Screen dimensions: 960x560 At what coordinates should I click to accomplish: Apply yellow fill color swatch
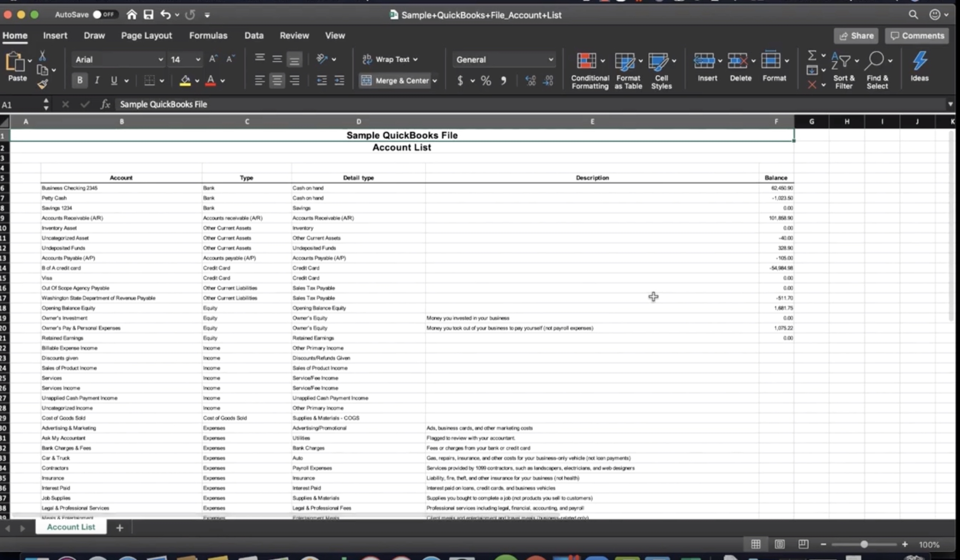185,80
